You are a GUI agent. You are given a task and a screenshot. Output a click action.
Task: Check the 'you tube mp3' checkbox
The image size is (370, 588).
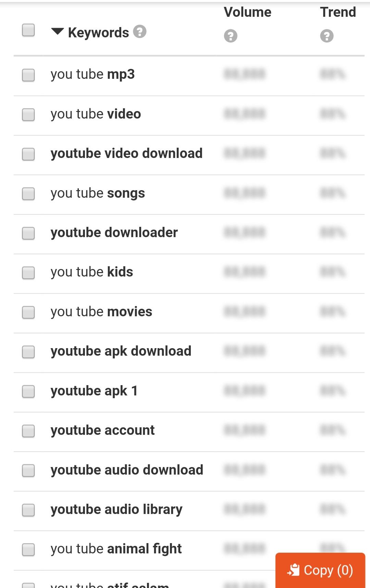28,75
